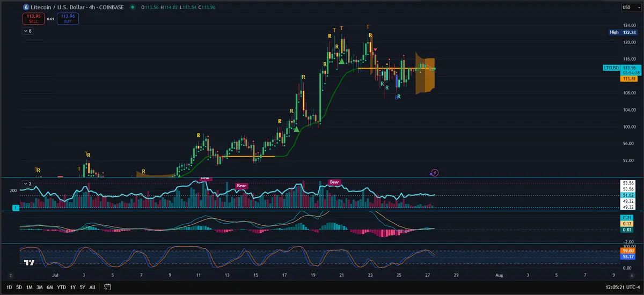The image size is (644, 295).
Task: Click the purple lightning event marker on chart
Action: (435, 173)
